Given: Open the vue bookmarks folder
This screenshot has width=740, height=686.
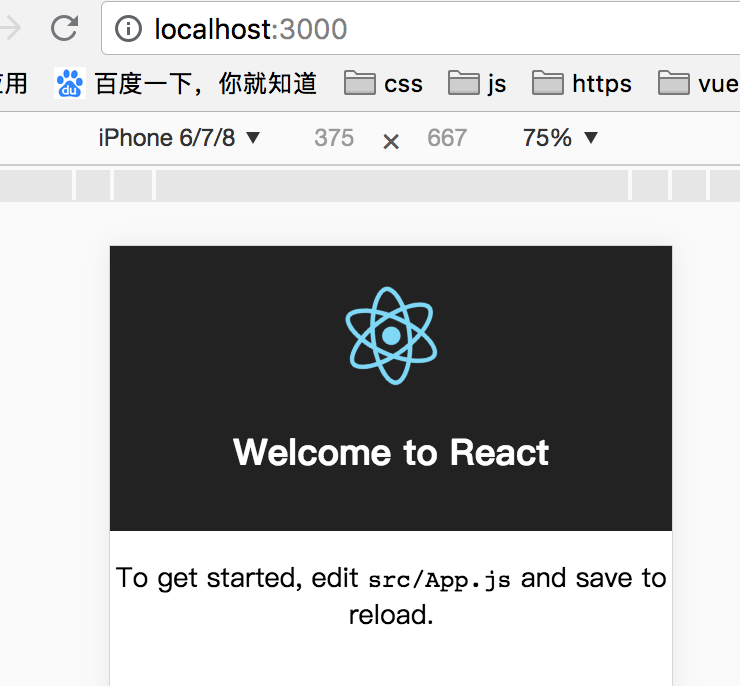Looking at the screenshot, I should [698, 84].
